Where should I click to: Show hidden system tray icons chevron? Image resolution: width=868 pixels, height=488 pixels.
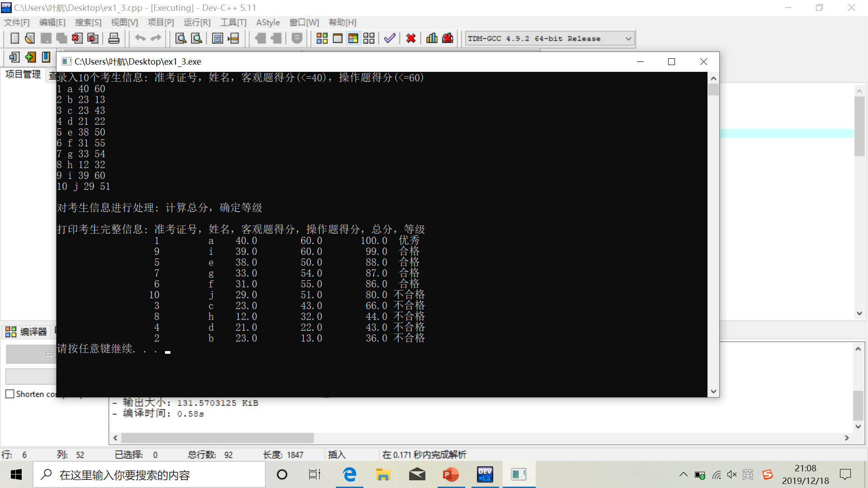683,474
